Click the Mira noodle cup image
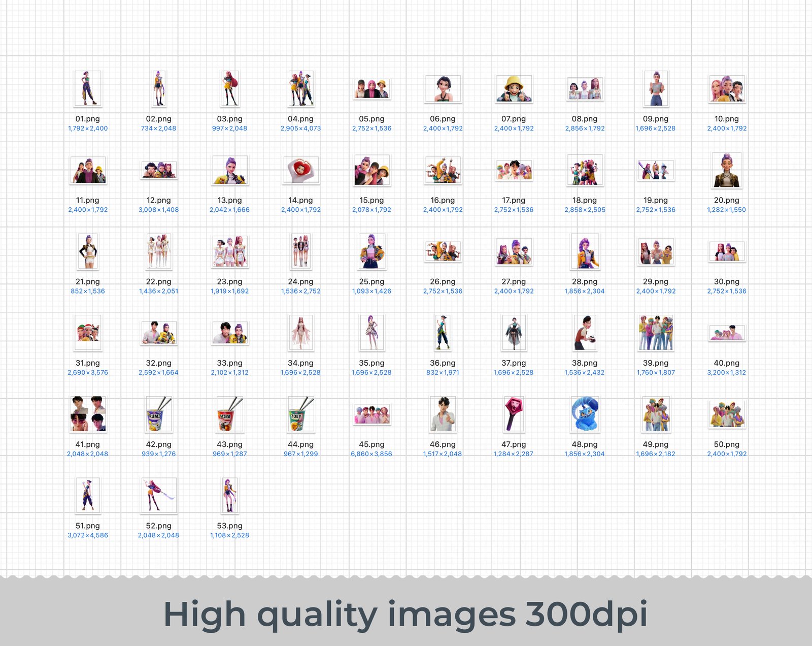The height and width of the screenshot is (646, 812). (229, 414)
